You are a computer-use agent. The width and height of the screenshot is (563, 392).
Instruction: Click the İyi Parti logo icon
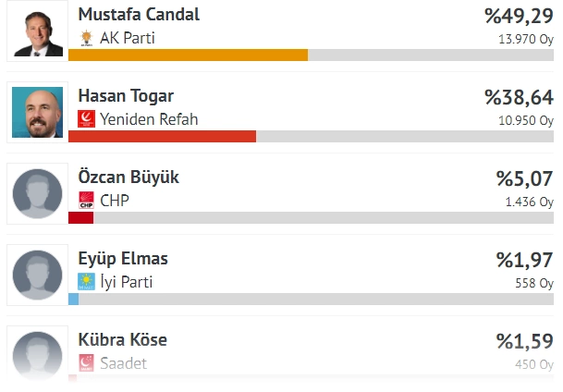pos(87,282)
